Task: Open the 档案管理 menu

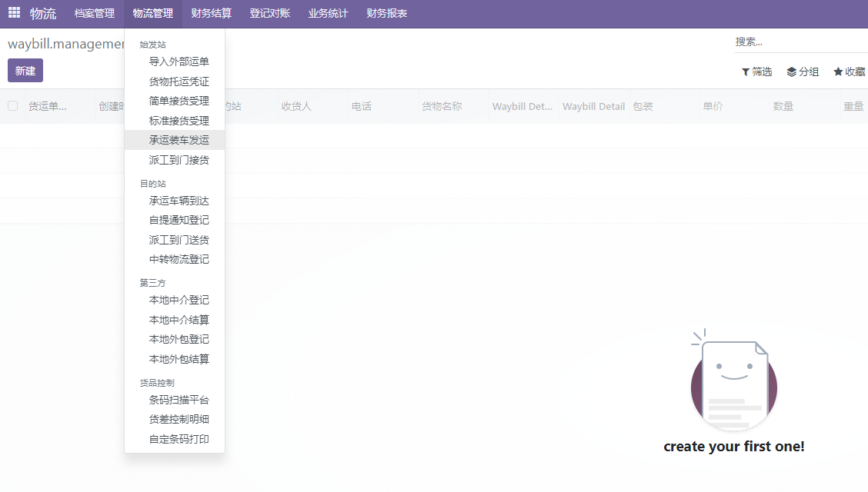Action: [95, 14]
